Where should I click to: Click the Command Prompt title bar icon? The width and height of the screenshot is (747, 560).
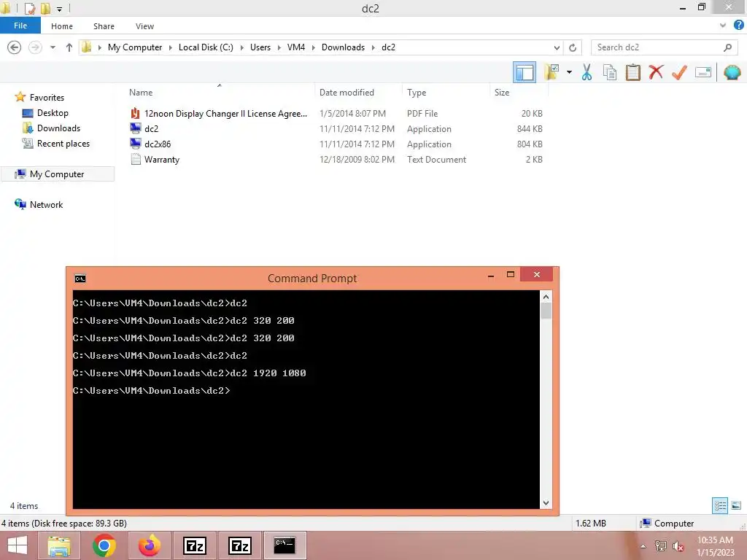click(80, 279)
